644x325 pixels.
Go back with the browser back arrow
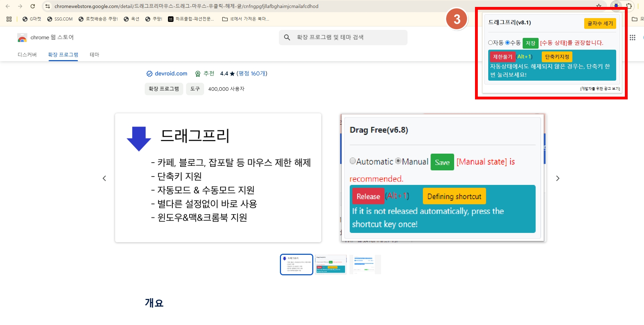[8, 6]
